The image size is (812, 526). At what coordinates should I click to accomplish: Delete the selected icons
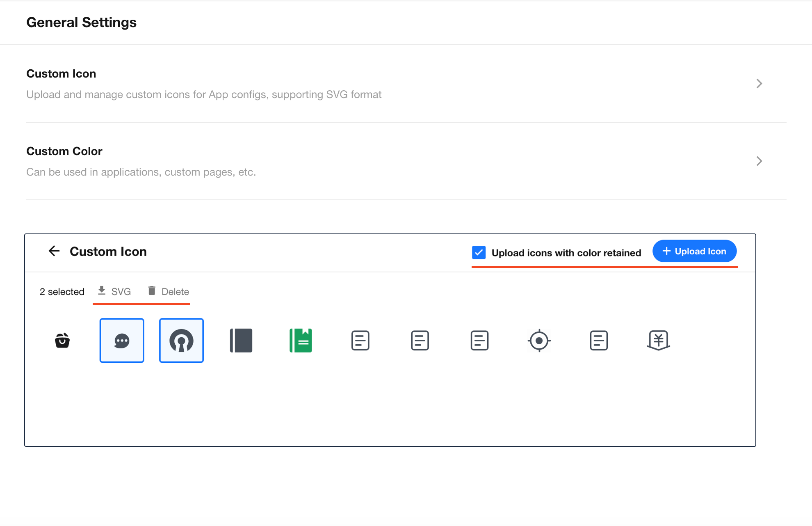[x=169, y=291]
